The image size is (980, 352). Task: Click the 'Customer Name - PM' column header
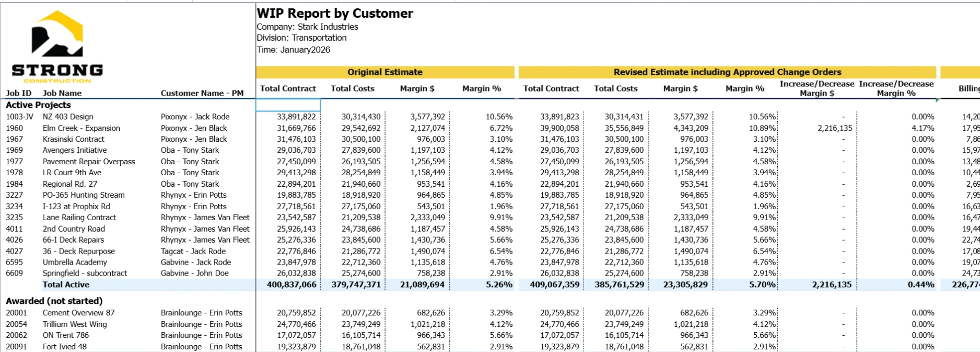pos(202,93)
